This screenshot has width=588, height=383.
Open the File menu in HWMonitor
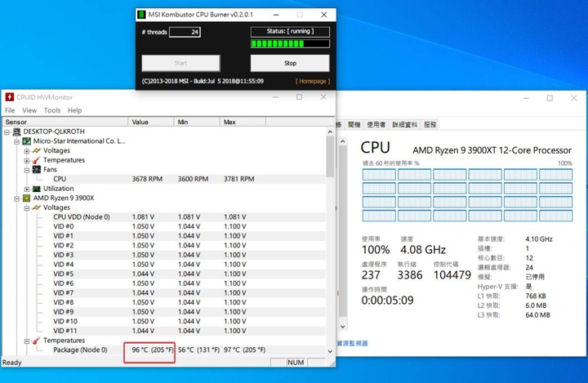(10, 110)
